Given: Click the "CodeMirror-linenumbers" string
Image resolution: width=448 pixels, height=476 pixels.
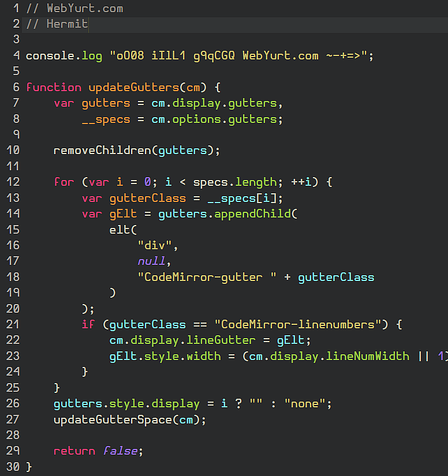Looking at the screenshot, I should click(x=298, y=324).
